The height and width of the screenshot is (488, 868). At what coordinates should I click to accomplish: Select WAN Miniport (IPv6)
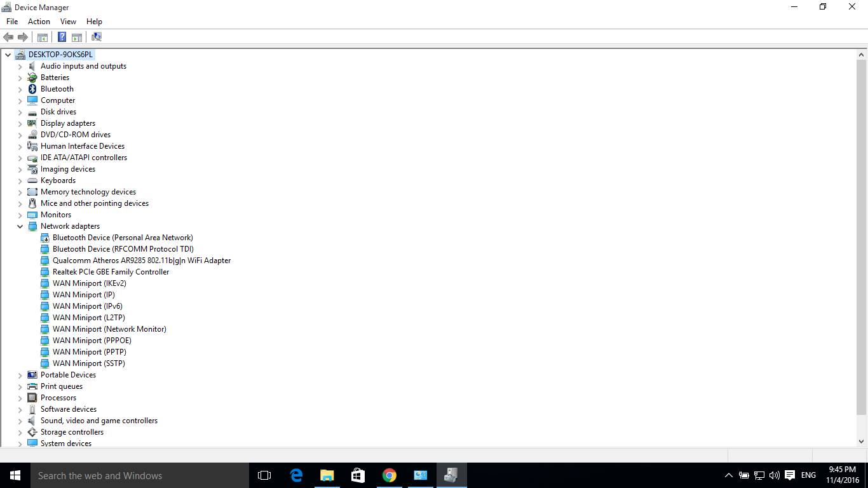coord(88,306)
